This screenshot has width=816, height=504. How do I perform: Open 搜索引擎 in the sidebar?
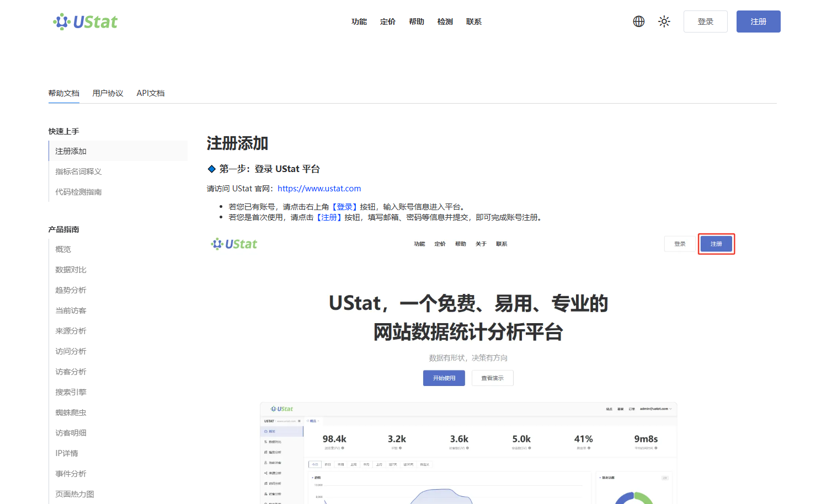[118, 392]
